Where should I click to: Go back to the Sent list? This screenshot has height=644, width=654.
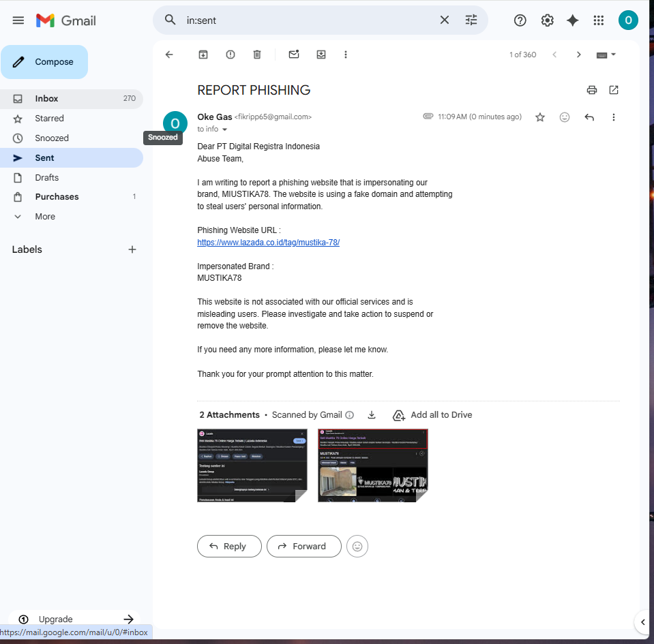click(169, 55)
